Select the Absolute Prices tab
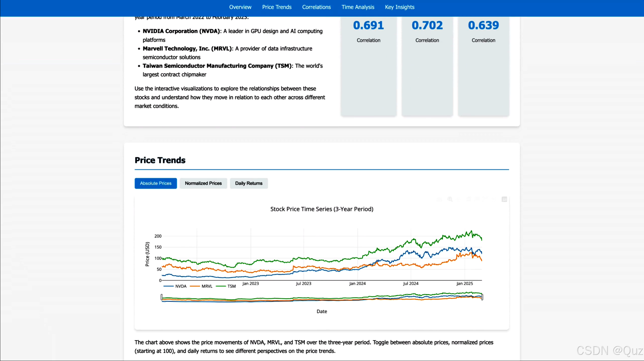 click(x=156, y=183)
